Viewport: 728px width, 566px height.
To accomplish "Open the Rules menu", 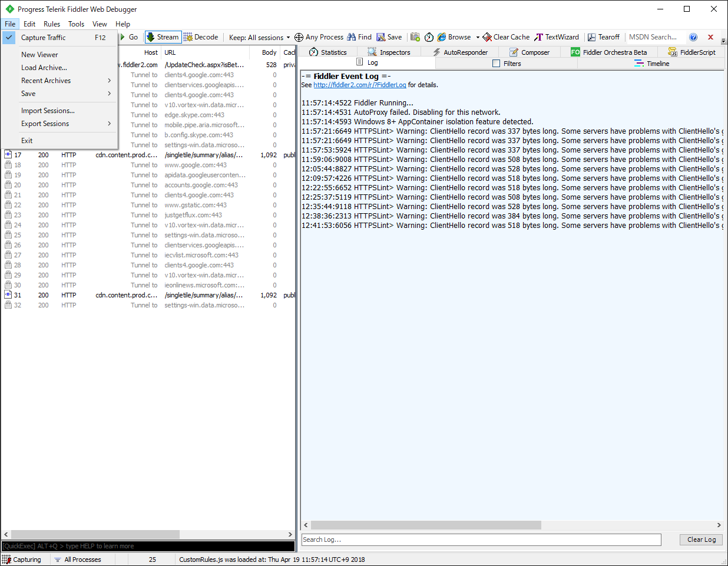I will point(52,24).
